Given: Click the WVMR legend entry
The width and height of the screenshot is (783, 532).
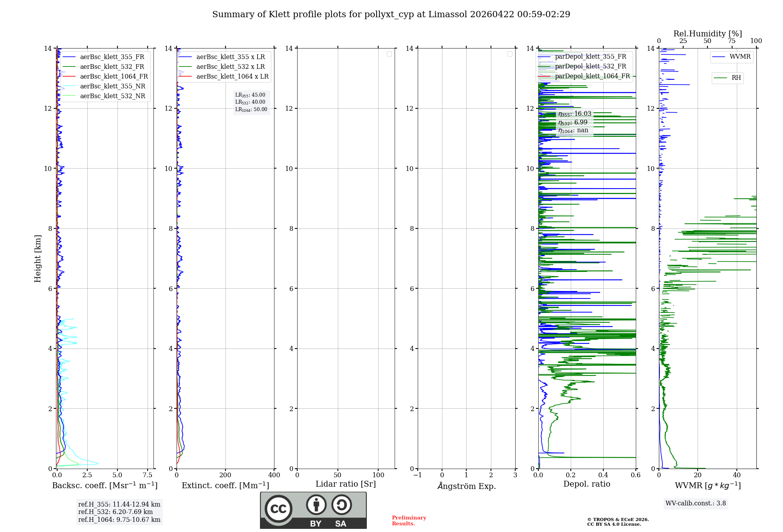Looking at the screenshot, I should pyautogui.click(x=740, y=57).
